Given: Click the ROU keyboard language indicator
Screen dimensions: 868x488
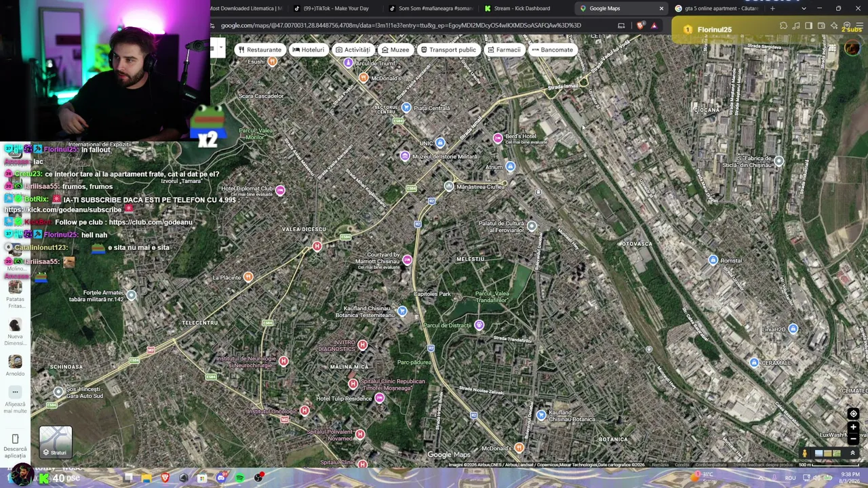Looking at the screenshot, I should (x=790, y=478).
